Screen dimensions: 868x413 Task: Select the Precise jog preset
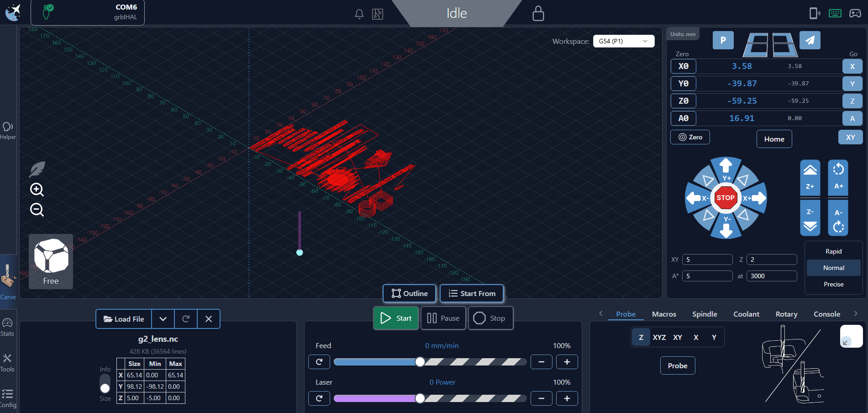click(x=833, y=284)
